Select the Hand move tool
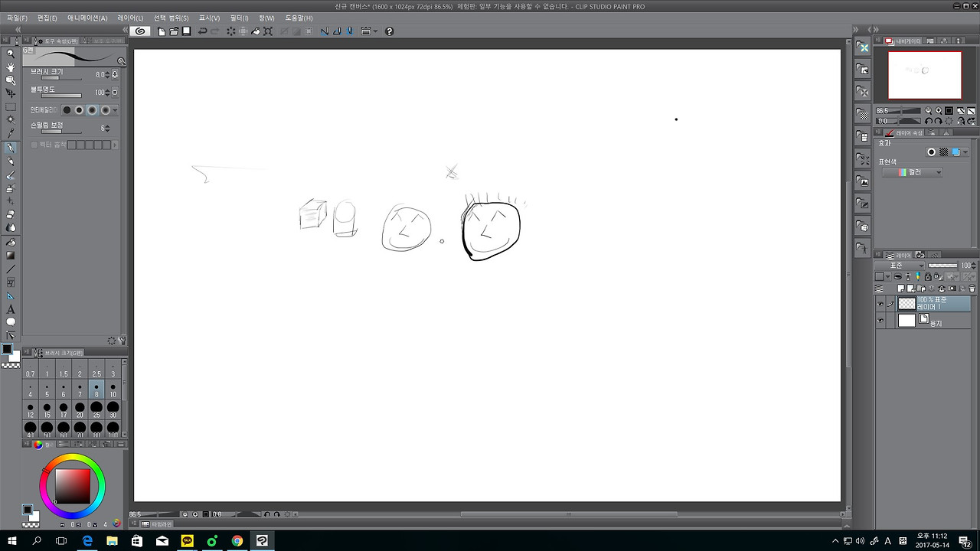The height and width of the screenshot is (551, 980). point(11,67)
